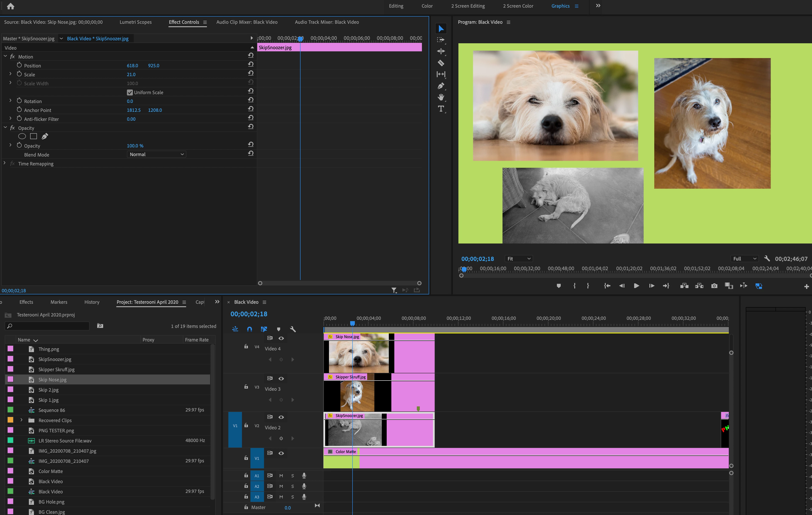
Task: Open the Color workspace
Action: coord(427,6)
